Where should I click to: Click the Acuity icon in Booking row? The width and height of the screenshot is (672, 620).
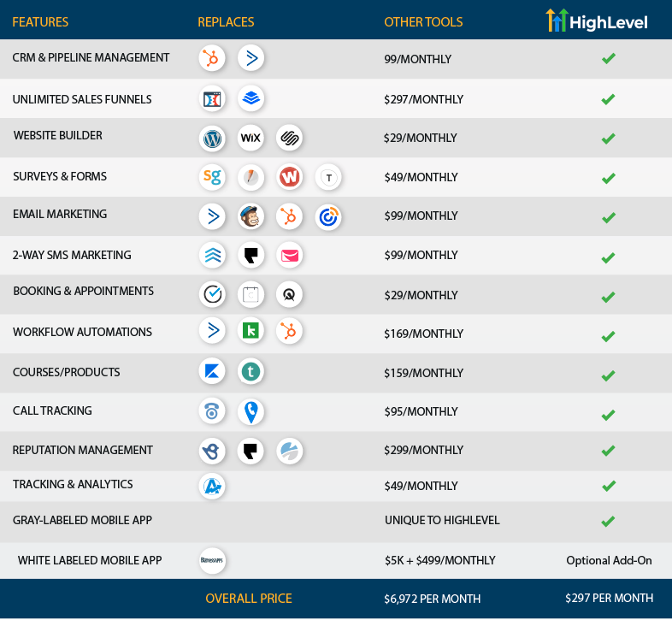(289, 294)
